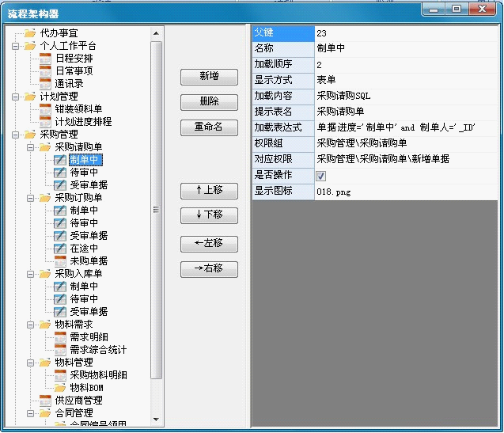This screenshot has height=433, width=504.
Task: Collapse the 采购请购单 node
Action: pos(30,147)
